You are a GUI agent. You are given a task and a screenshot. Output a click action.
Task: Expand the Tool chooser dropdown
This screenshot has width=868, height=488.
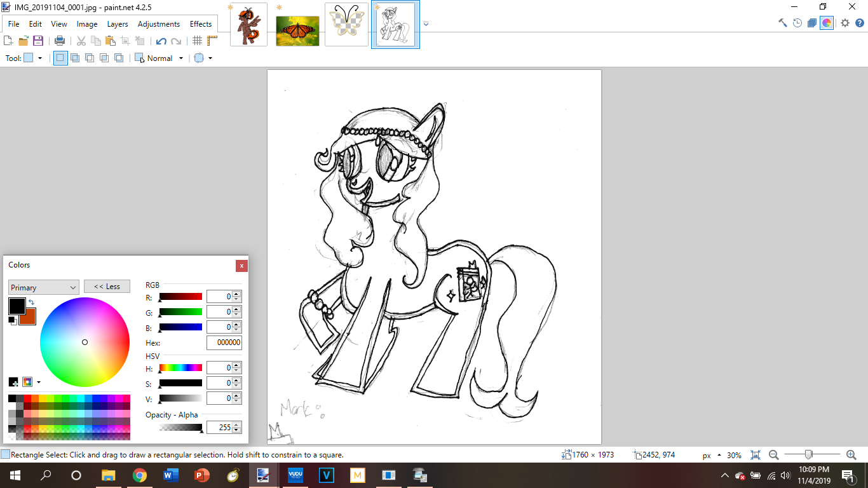tap(33, 58)
